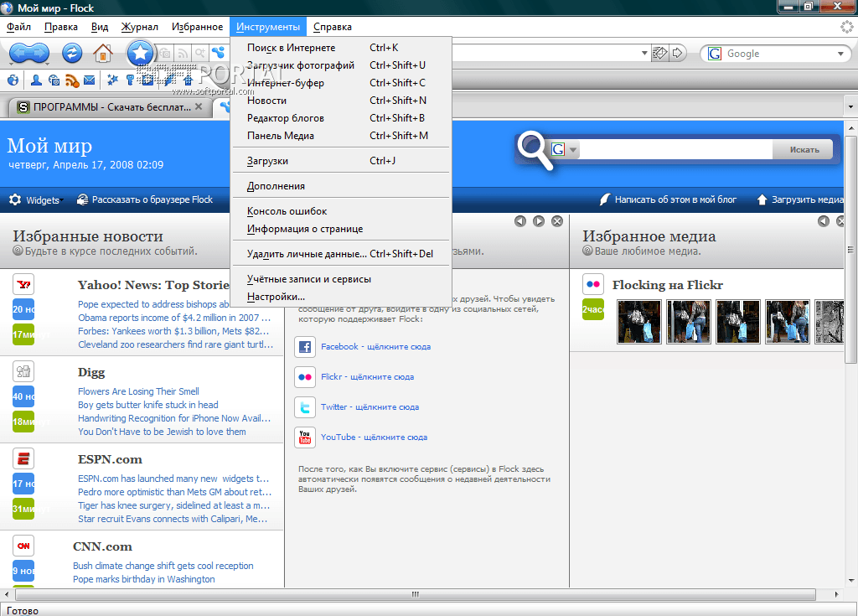The width and height of the screenshot is (858, 616).
Task: Click the Искать search button
Action: (x=804, y=149)
